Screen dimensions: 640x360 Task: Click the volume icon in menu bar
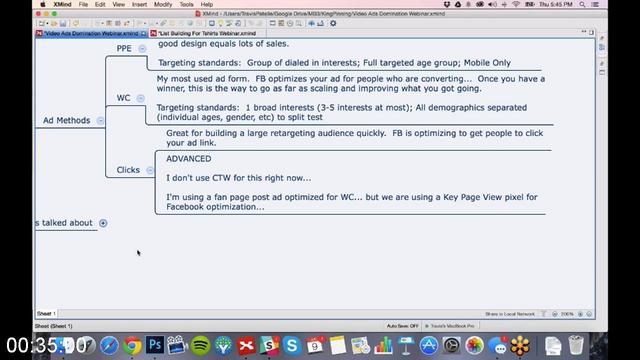[493, 4]
